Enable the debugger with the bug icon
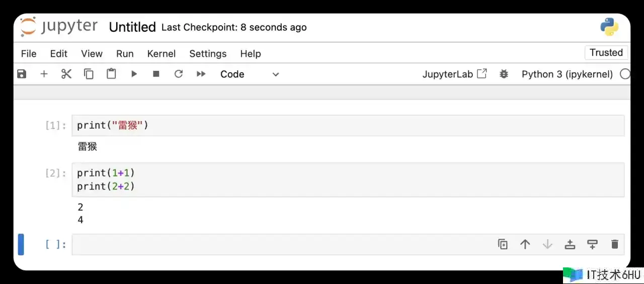 pyautogui.click(x=504, y=74)
